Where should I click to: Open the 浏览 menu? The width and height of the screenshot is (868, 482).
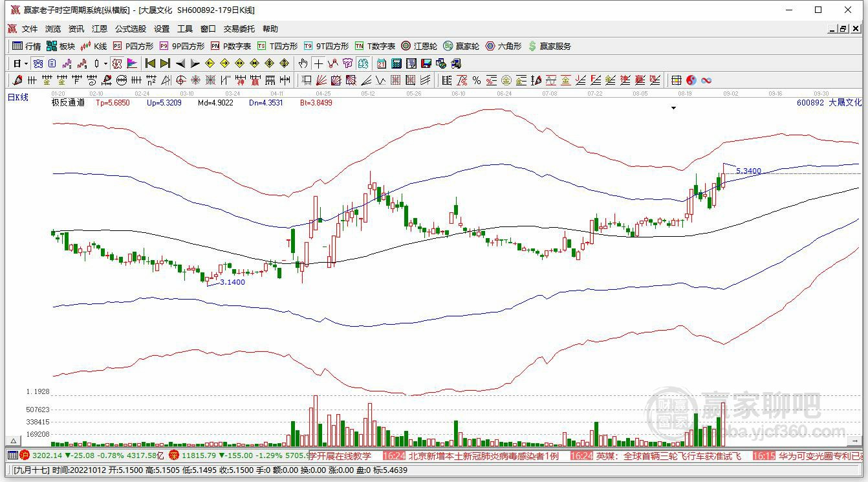click(53, 29)
